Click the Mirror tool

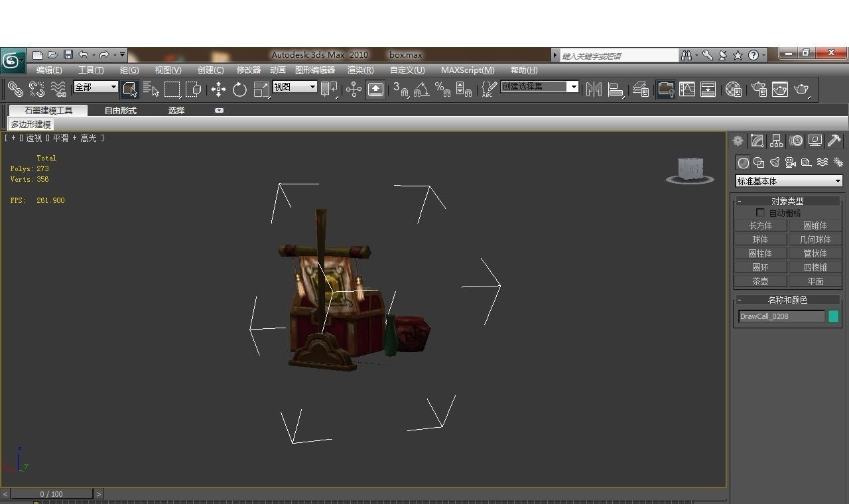[594, 89]
